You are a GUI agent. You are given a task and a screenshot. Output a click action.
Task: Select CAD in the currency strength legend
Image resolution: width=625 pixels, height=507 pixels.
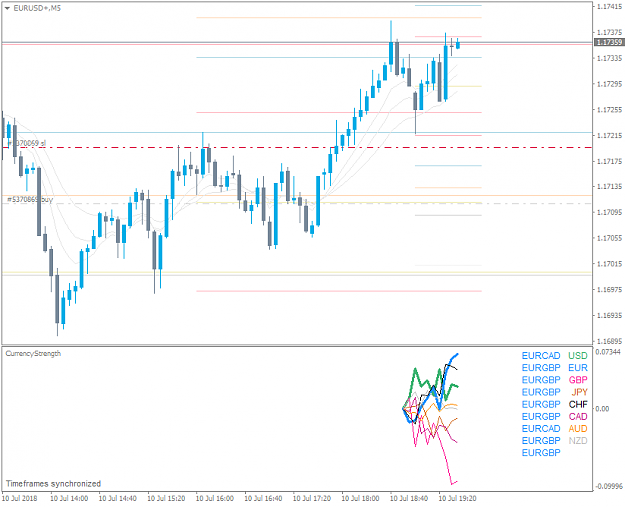[578, 417]
